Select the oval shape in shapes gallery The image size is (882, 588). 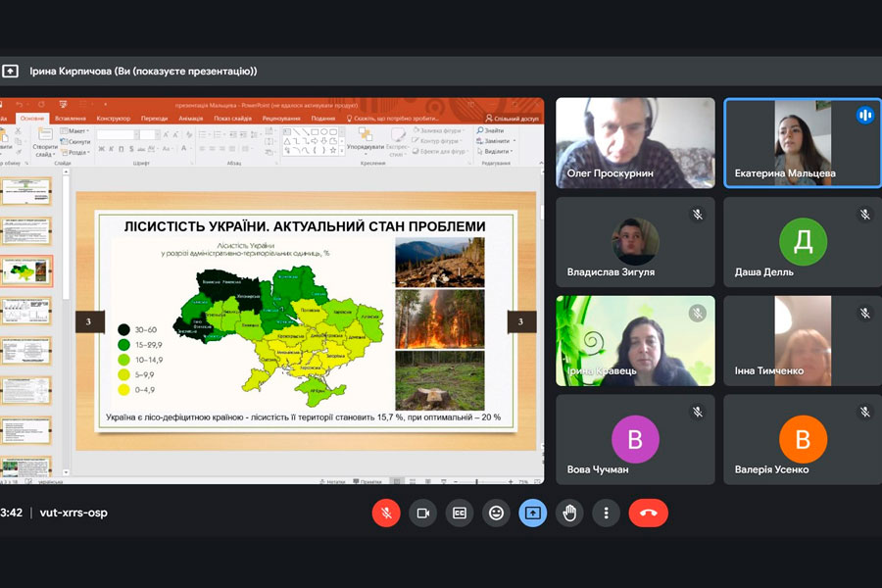(x=324, y=132)
